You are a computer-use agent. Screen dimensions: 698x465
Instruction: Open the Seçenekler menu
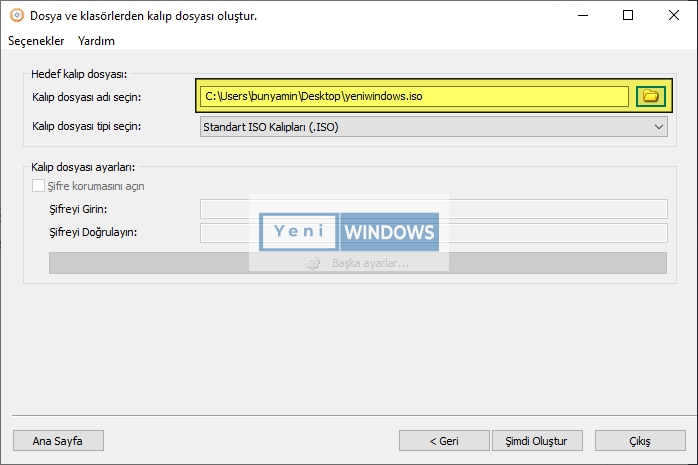pos(36,41)
